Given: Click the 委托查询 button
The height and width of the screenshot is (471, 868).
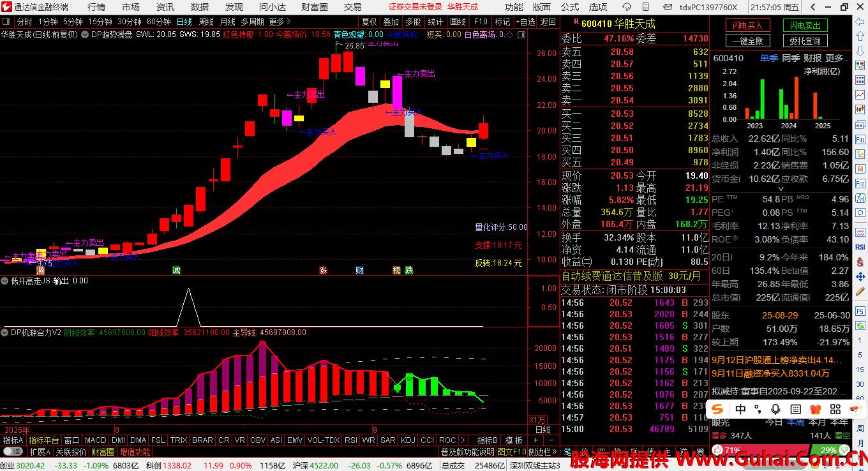Looking at the screenshot, I should tap(805, 41).
